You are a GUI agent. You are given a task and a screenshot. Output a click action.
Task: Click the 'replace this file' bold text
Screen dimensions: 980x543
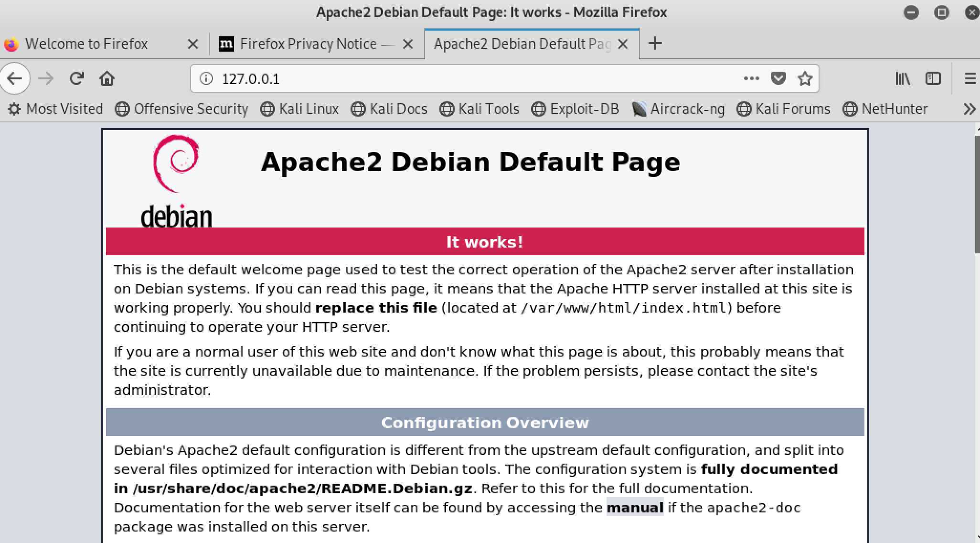click(376, 308)
